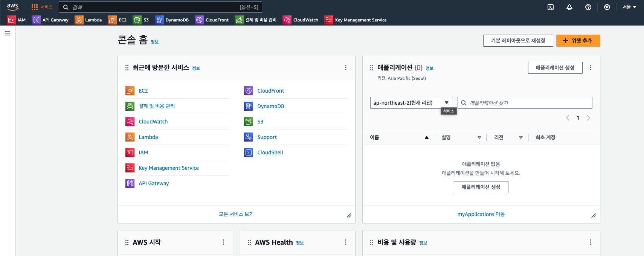Go to previous page of applications
The height and width of the screenshot is (256, 644).
tap(568, 118)
